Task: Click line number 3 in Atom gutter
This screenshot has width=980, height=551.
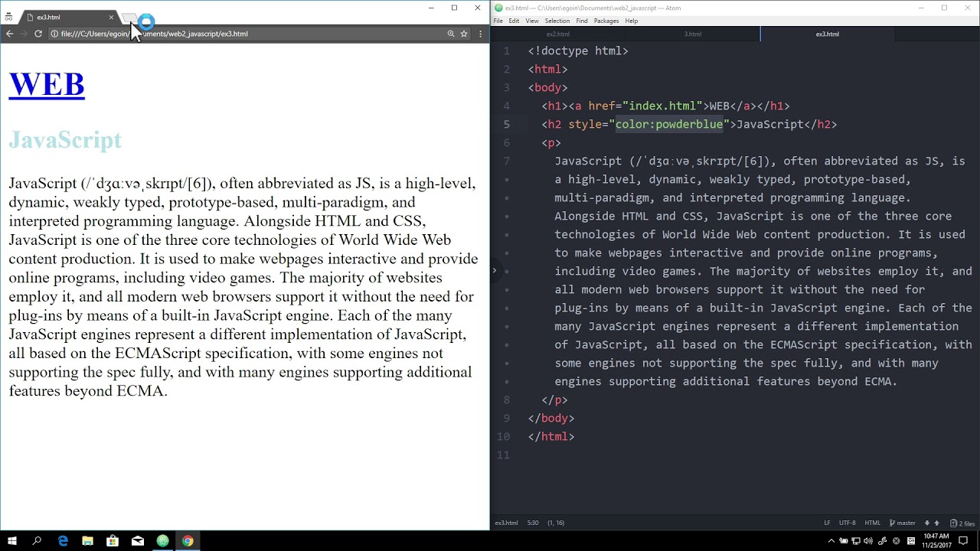Action: 507,87
